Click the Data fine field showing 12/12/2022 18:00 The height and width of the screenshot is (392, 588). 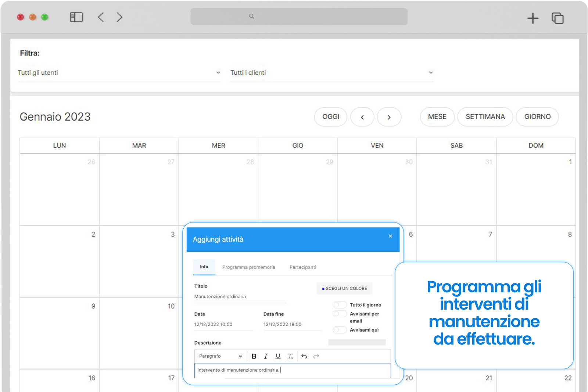293,325
